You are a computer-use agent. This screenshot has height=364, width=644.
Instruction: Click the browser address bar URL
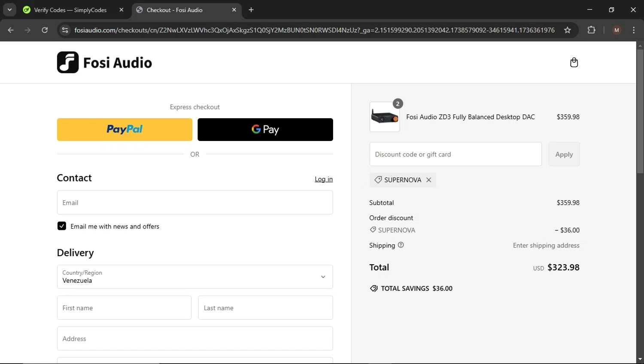pyautogui.click(x=314, y=30)
